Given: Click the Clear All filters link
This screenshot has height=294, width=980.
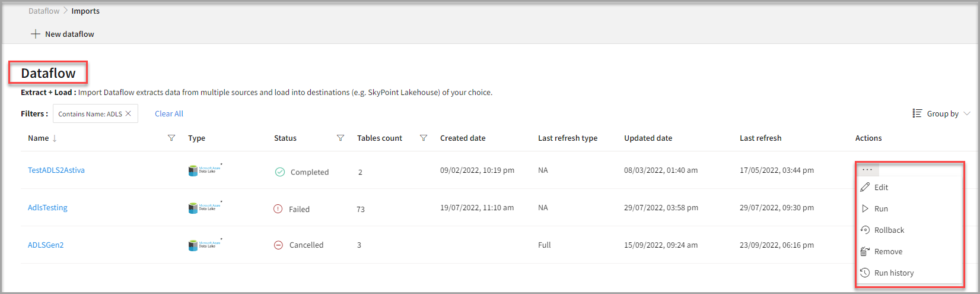Looking at the screenshot, I should click(169, 113).
